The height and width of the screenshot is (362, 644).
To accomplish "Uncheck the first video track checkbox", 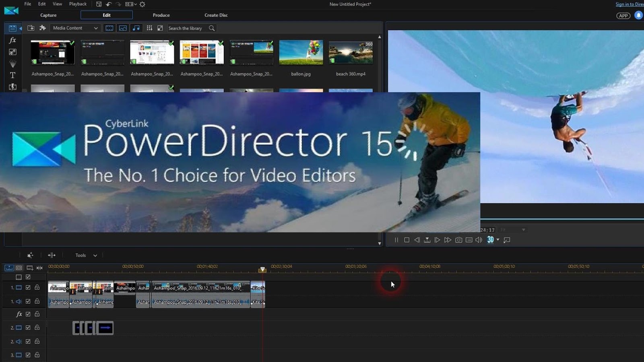I will tap(28, 288).
